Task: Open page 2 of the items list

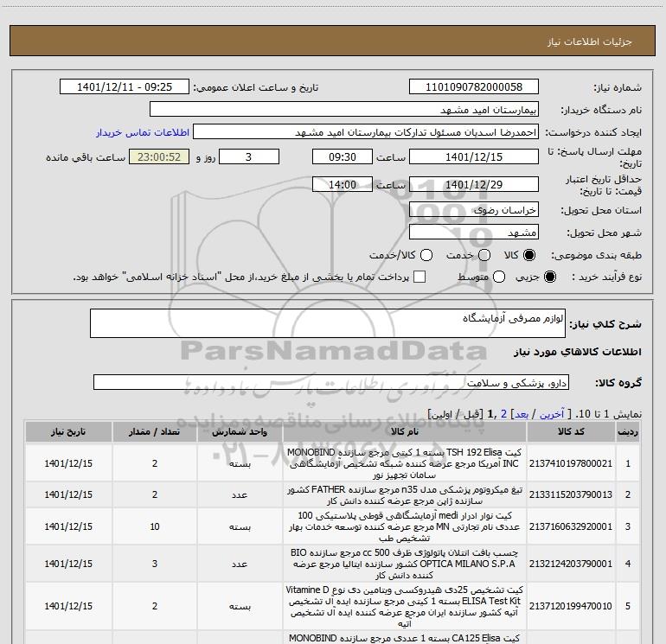Action: coord(503,414)
